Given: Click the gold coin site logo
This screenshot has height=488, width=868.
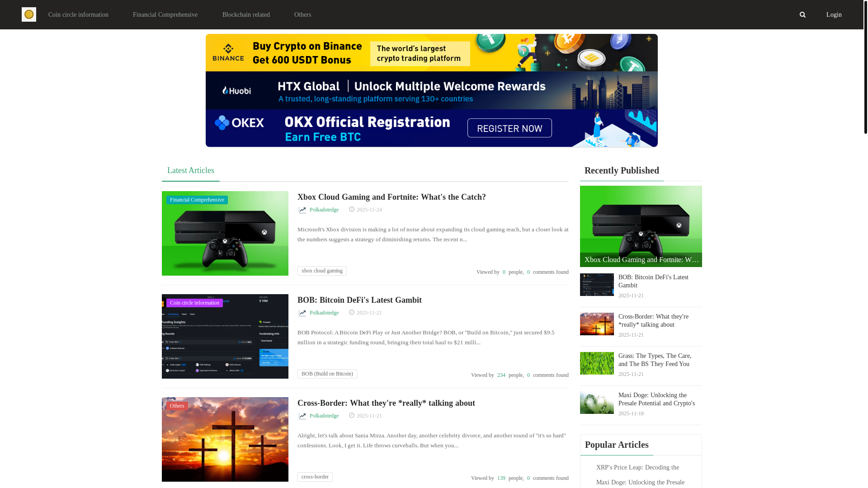Looking at the screenshot, I should click(x=29, y=14).
